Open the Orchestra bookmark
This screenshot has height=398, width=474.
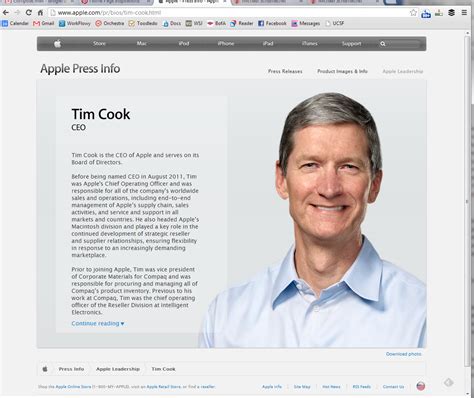[x=110, y=23]
